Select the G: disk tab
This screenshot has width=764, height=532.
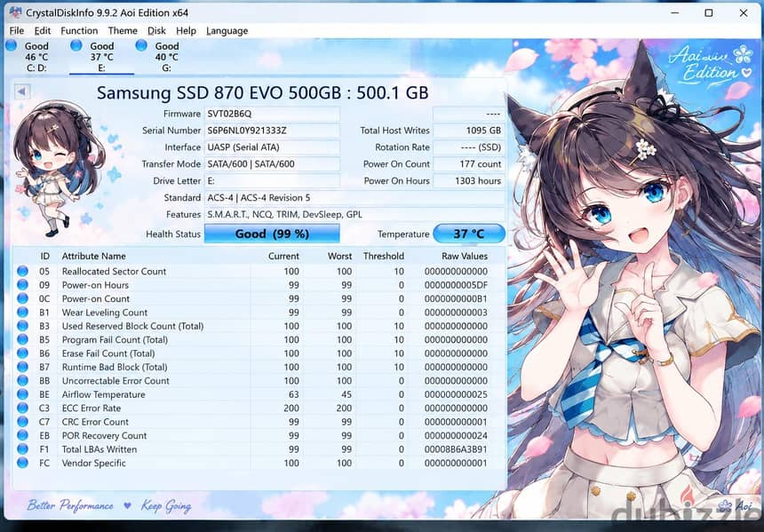165,57
